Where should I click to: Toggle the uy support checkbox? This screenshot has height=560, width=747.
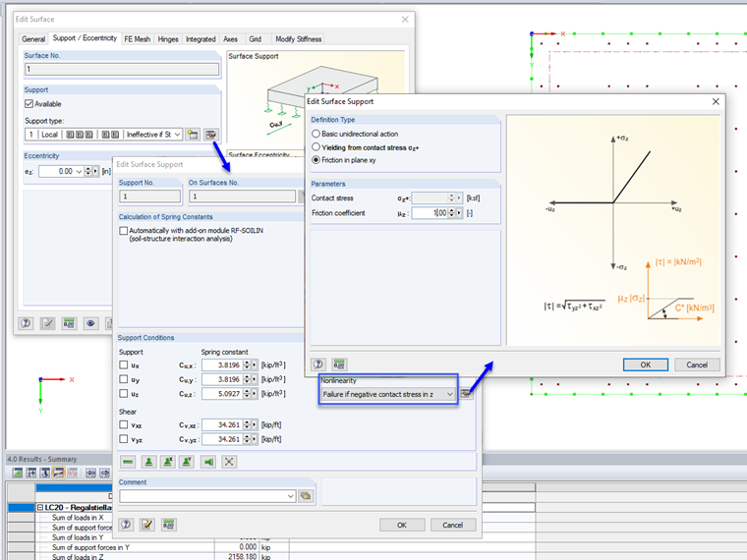pyautogui.click(x=124, y=379)
